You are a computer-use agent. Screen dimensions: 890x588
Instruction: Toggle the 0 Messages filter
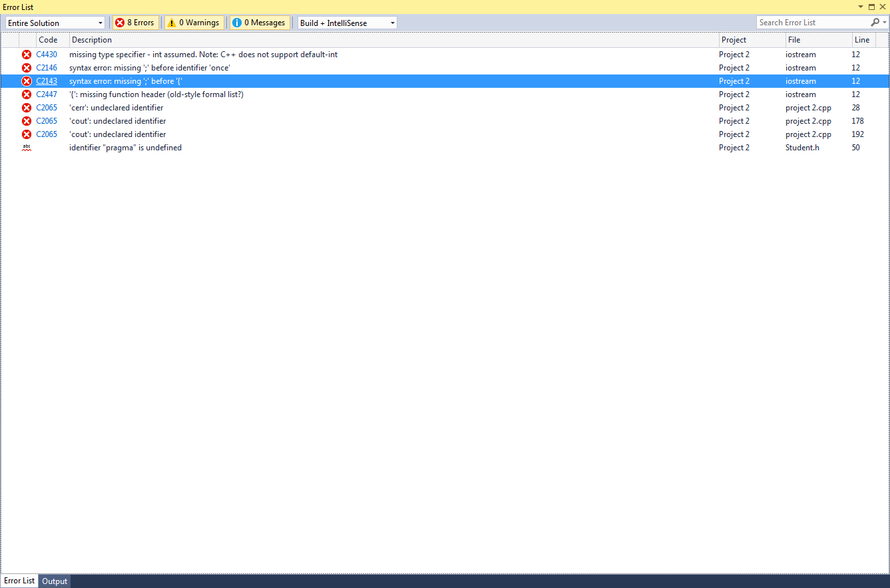coord(260,23)
